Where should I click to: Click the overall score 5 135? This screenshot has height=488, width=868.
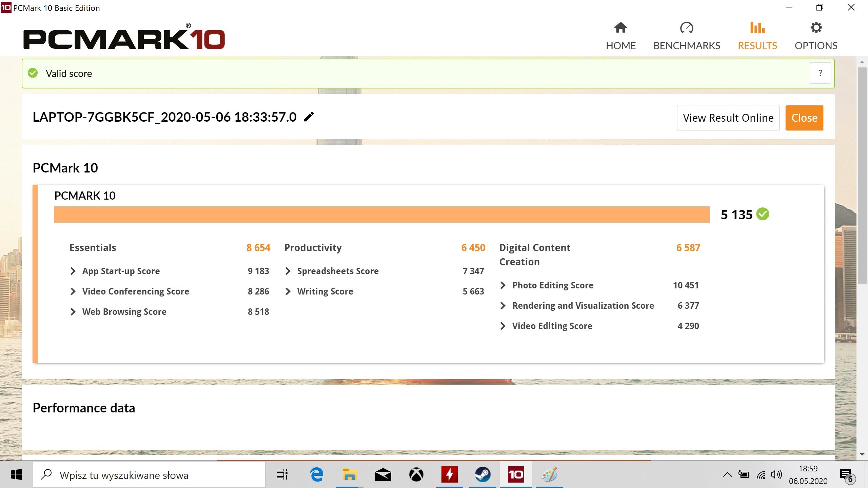pyautogui.click(x=736, y=215)
